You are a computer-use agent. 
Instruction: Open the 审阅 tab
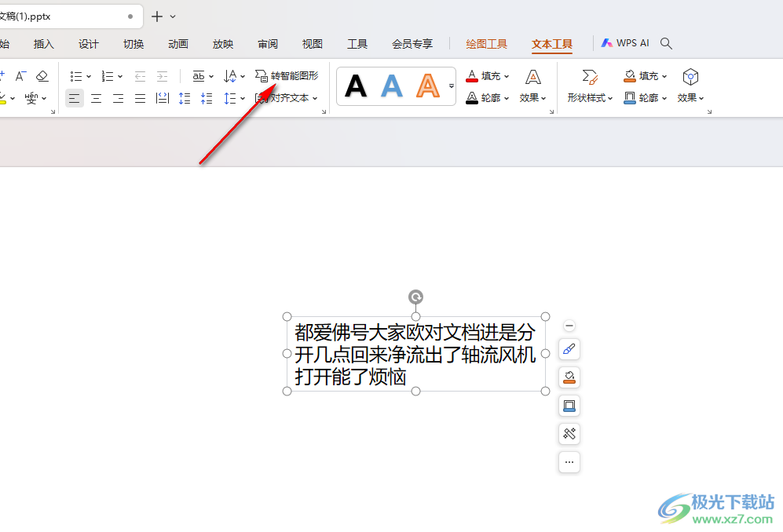point(268,44)
